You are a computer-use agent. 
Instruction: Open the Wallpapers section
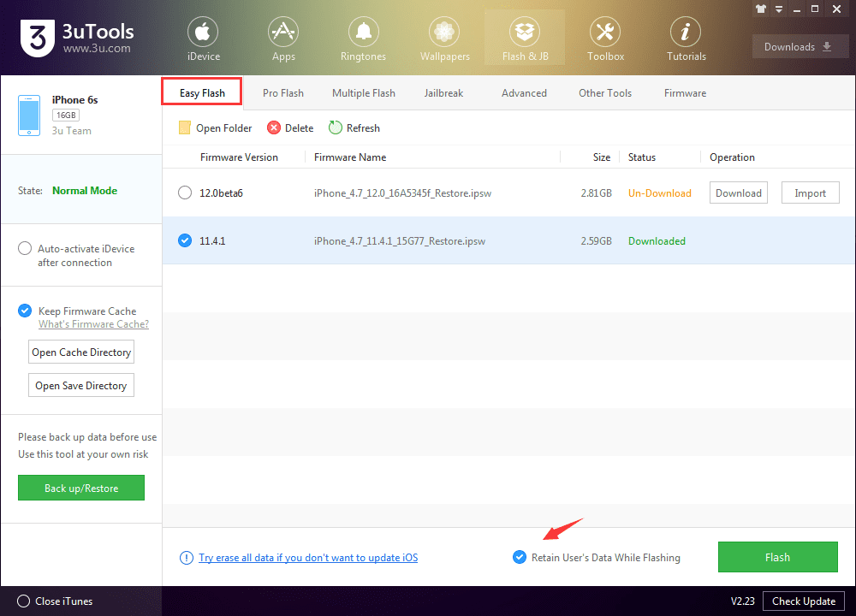click(x=444, y=38)
